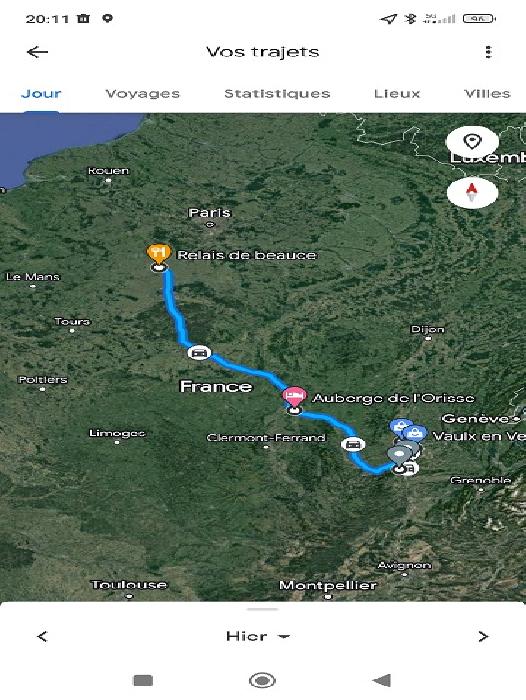Tap the car icon east of Clermont-Ferrand

point(353,444)
